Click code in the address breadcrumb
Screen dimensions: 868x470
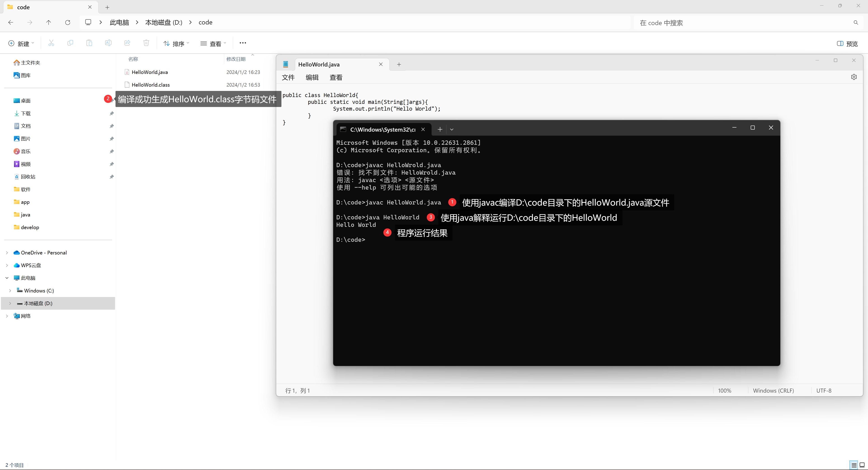[205, 22]
